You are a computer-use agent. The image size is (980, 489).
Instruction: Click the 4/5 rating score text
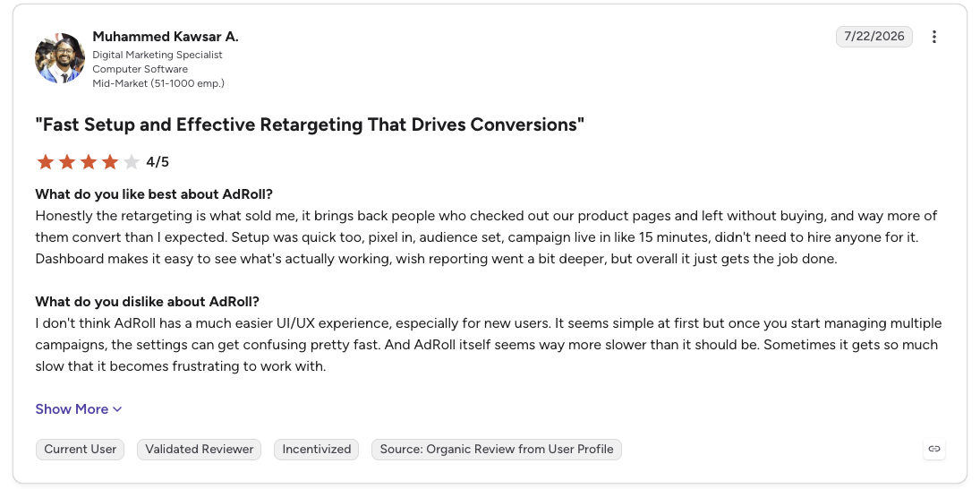pyautogui.click(x=158, y=163)
